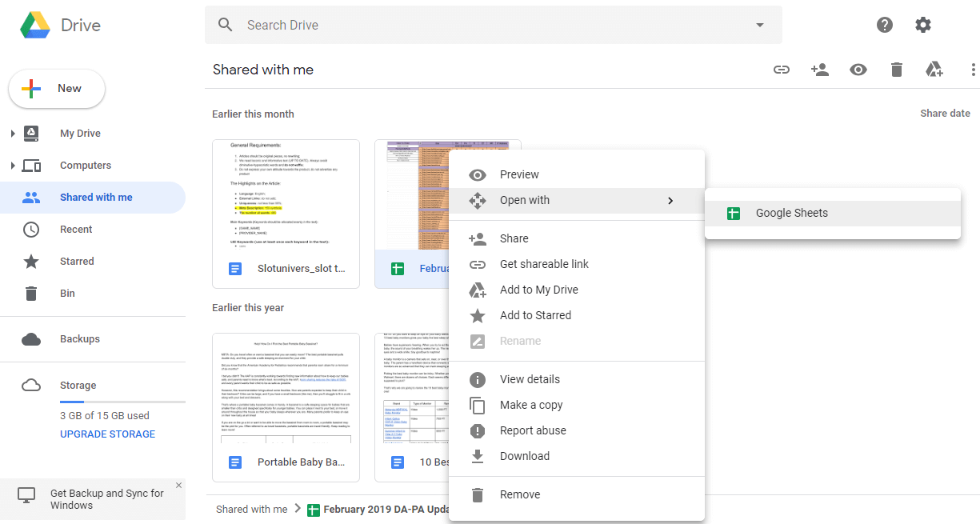
Task: Click the Add to My Drive toolbar icon
Action: click(x=934, y=70)
